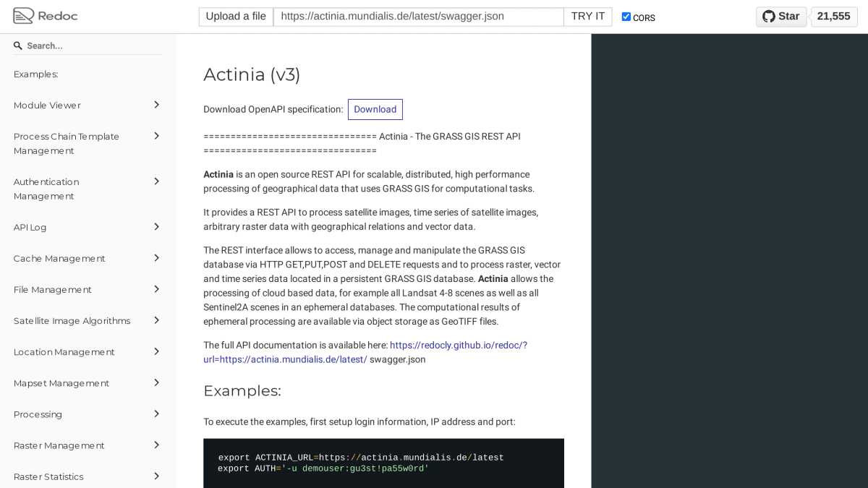Click the Actinia (v3) heading

tap(252, 74)
